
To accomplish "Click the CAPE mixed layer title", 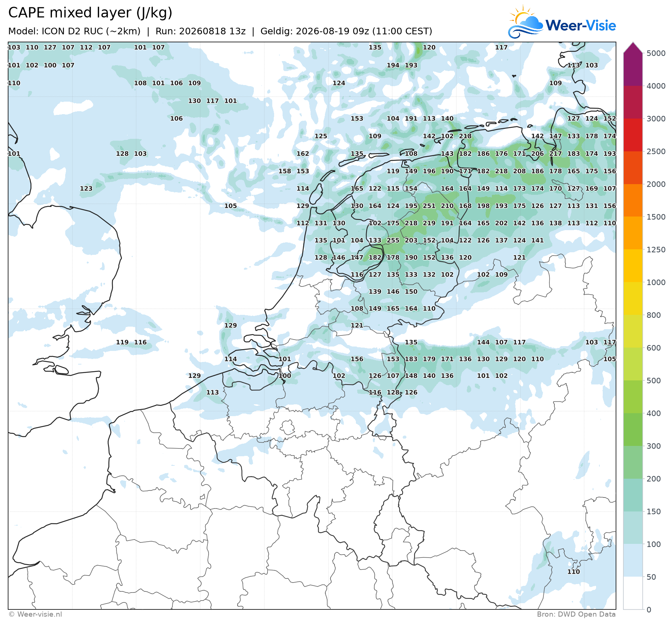I will [90, 13].
